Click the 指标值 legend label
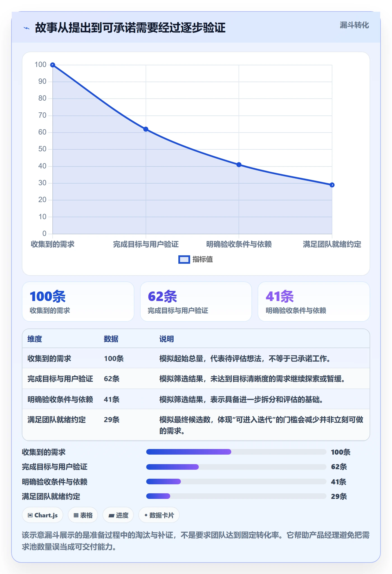 (203, 260)
